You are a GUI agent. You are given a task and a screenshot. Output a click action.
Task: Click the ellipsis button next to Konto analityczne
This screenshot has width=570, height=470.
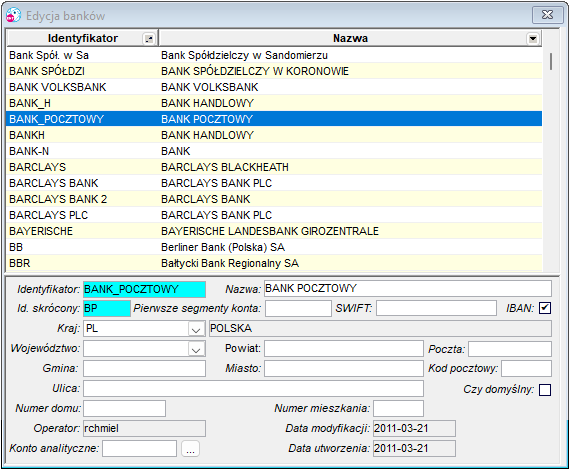tap(190, 449)
